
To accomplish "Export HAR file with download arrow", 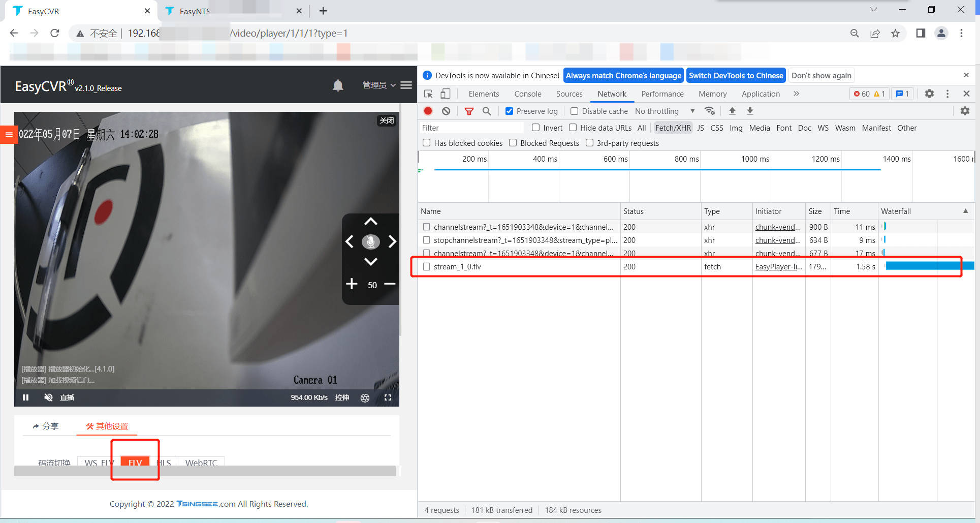I will 750,111.
